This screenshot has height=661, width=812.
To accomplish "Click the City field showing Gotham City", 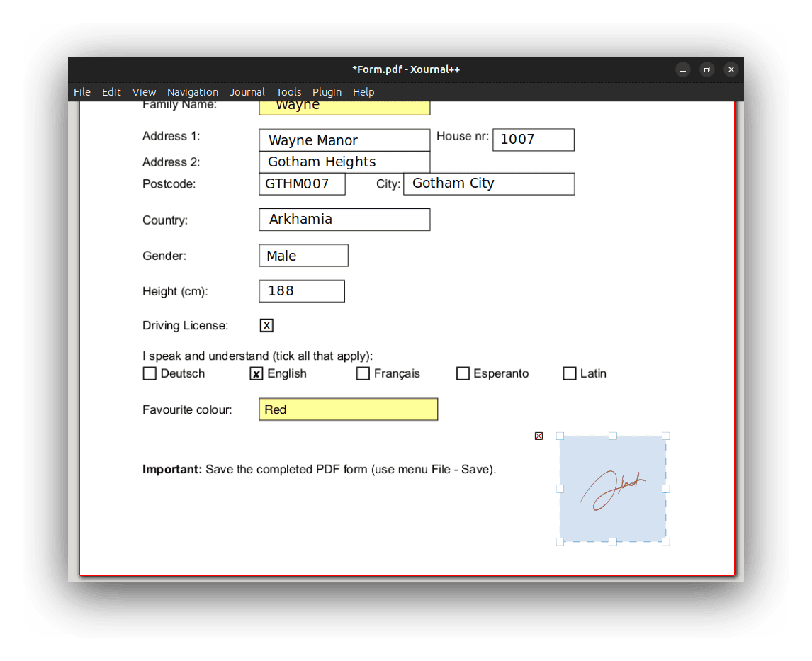I will pyautogui.click(x=489, y=183).
